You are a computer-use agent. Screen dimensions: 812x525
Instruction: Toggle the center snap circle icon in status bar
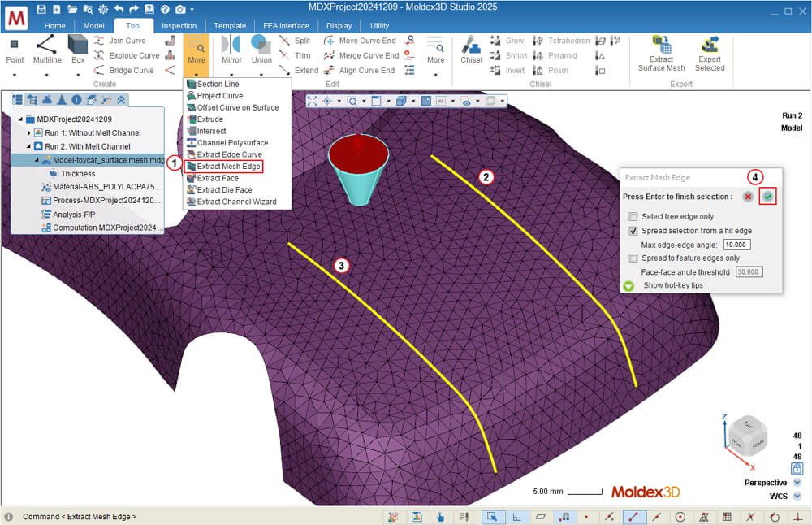680,517
